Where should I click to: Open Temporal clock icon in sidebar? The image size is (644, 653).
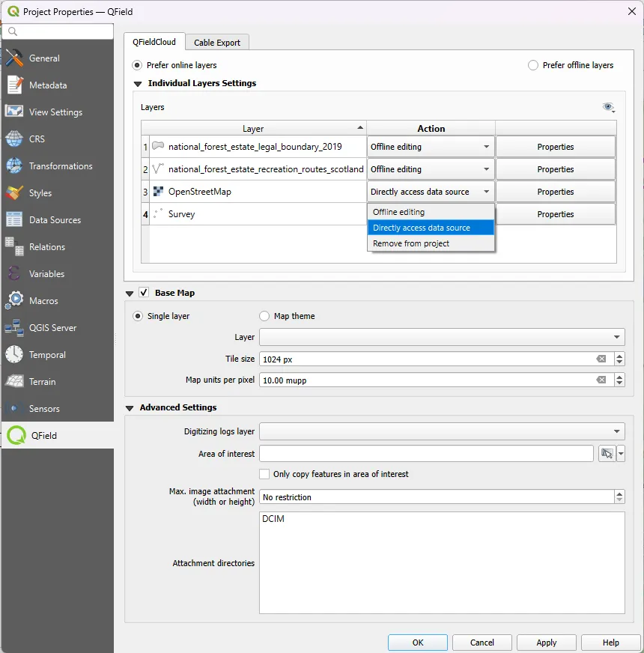14,354
